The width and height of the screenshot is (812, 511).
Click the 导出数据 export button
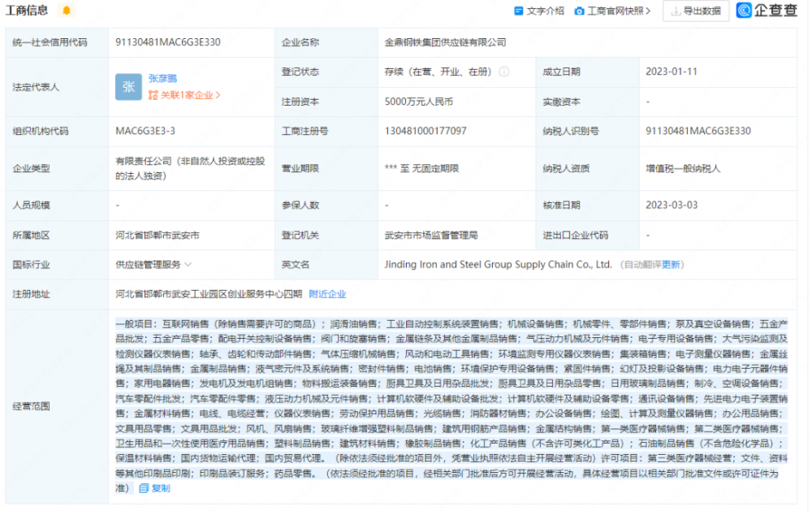pos(696,11)
